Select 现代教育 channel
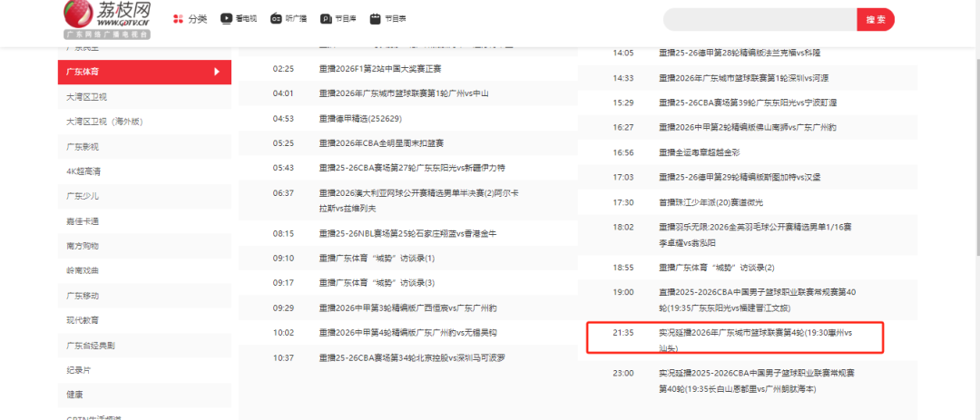This screenshot has width=980, height=420. coord(144,320)
